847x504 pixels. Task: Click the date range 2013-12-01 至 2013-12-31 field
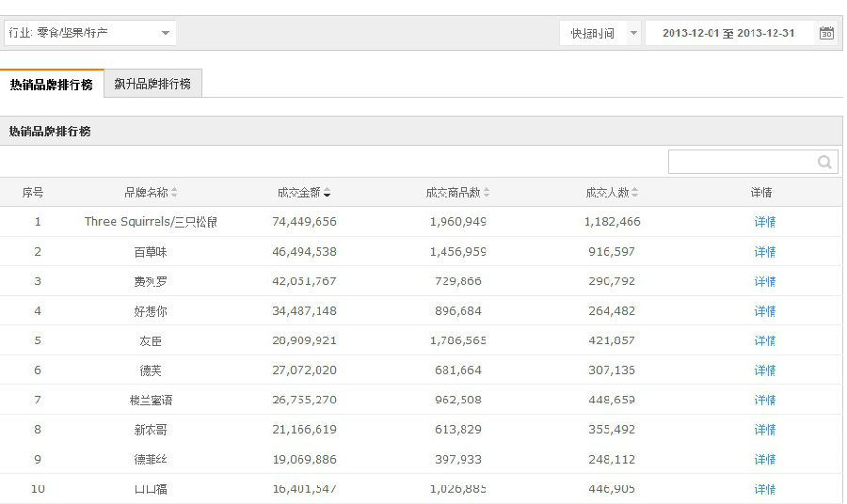coord(728,34)
